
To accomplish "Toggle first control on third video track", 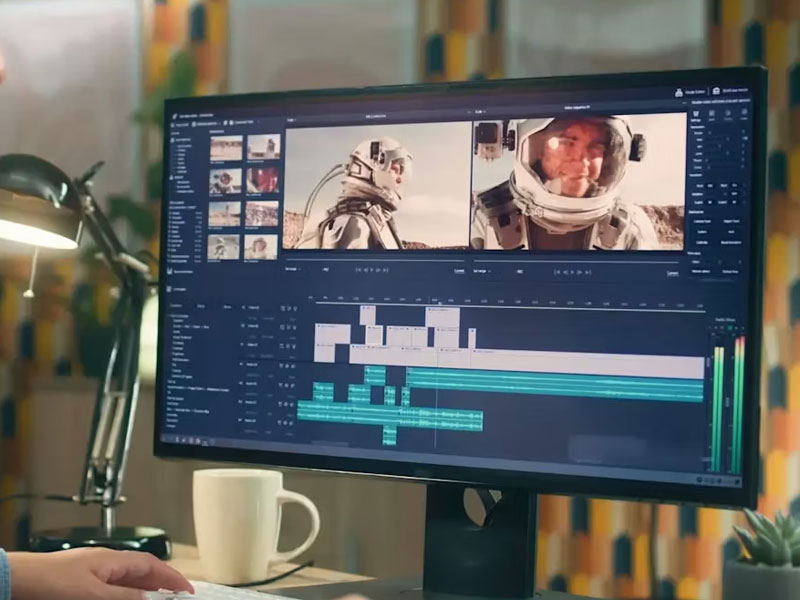I will [x=282, y=346].
